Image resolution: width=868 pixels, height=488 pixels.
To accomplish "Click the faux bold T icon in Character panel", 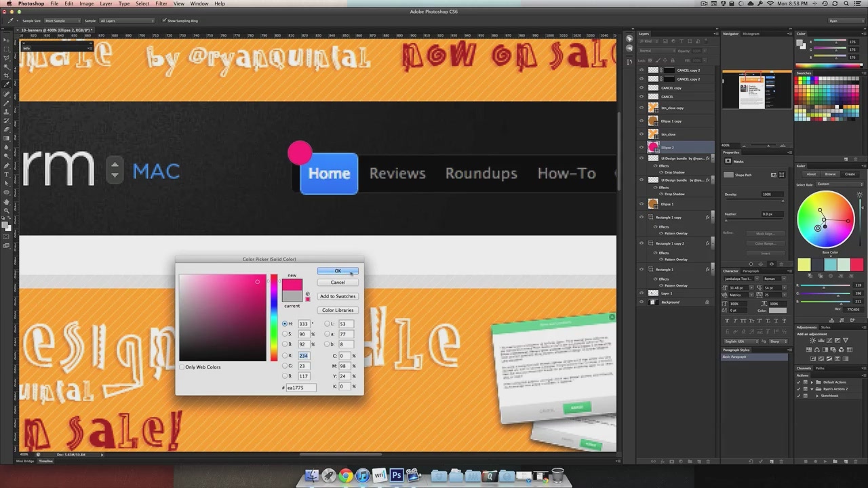I will coord(728,321).
